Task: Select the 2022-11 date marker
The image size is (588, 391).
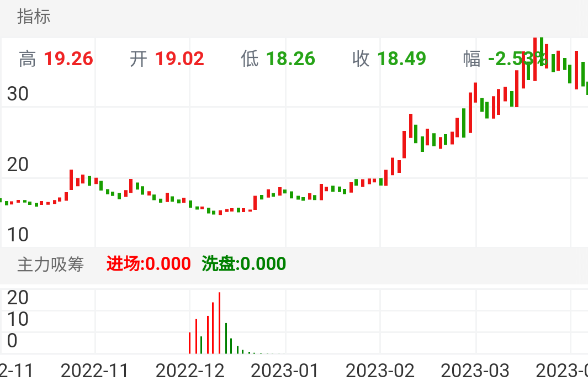Action: click(x=94, y=371)
